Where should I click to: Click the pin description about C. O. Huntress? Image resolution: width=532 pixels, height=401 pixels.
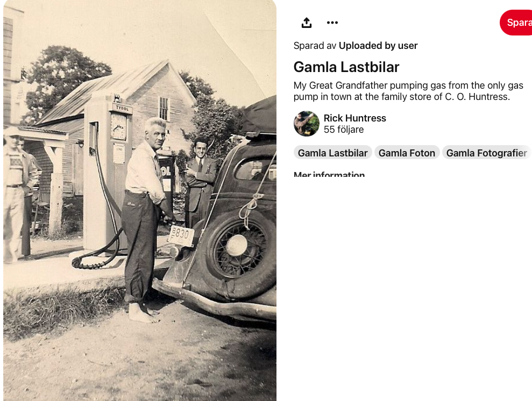(x=408, y=91)
